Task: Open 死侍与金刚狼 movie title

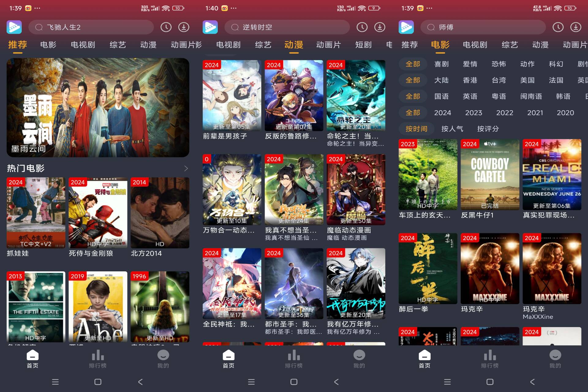Action: click(x=91, y=253)
